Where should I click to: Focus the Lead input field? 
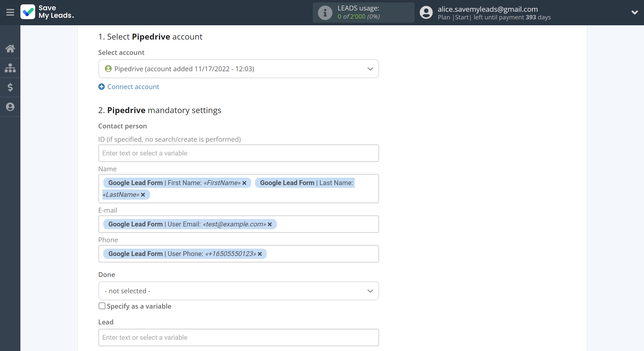click(238, 337)
